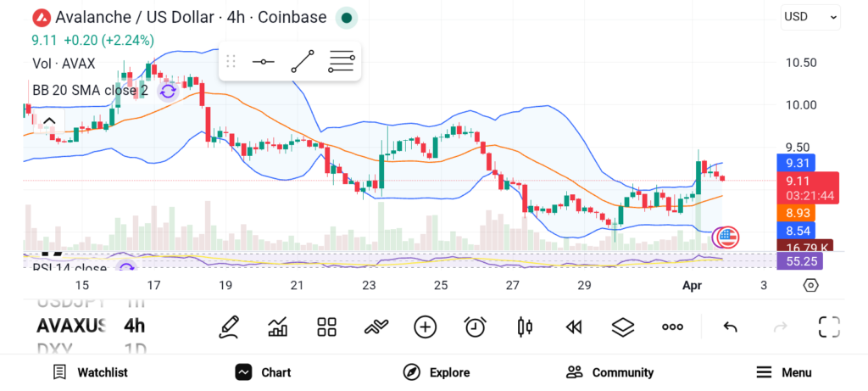Screen dimensions: 868x391
Task: Open the pencil drawing tools
Action: [x=228, y=327]
